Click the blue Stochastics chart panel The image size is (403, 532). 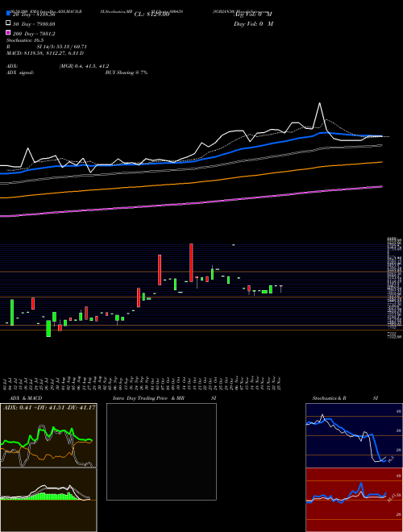(354, 435)
